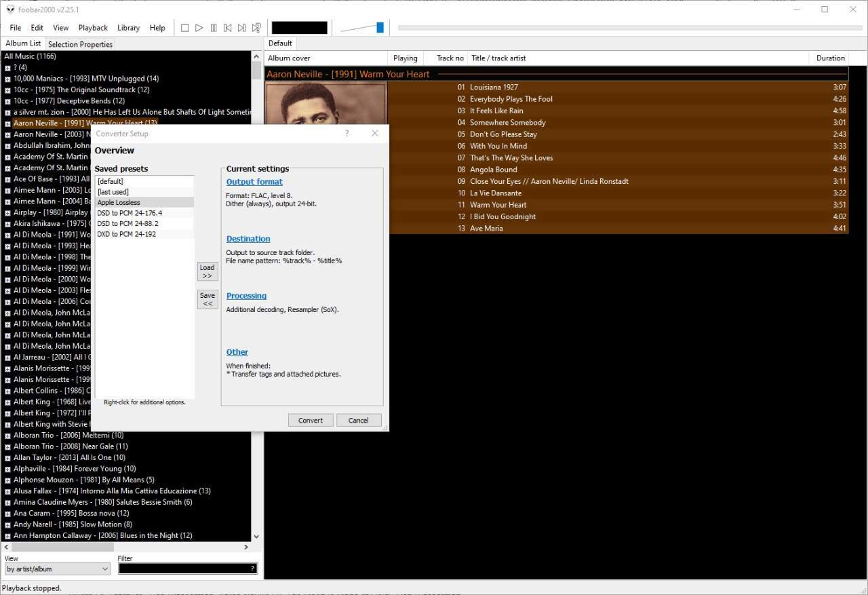Screen dimensions: 868x595
Task: Select the Apple Lossless saved preset
Action: point(119,202)
